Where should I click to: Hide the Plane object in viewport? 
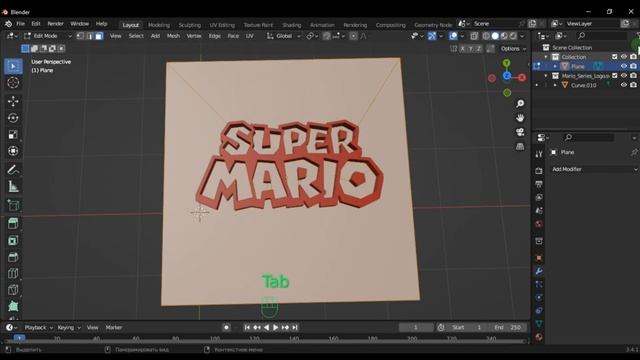(624, 66)
